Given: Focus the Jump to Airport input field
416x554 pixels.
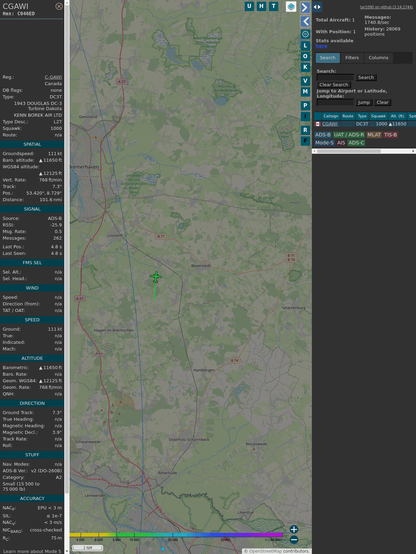Looking at the screenshot, I should [x=335, y=102].
